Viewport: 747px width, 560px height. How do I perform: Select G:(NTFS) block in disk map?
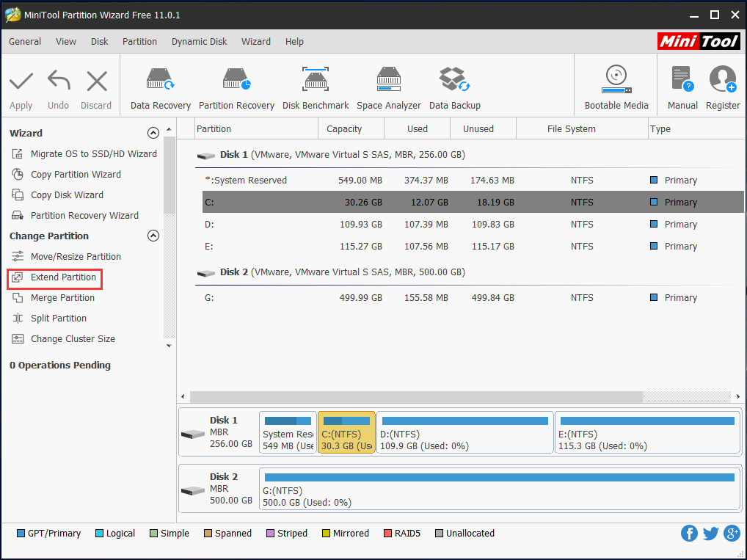pos(499,489)
